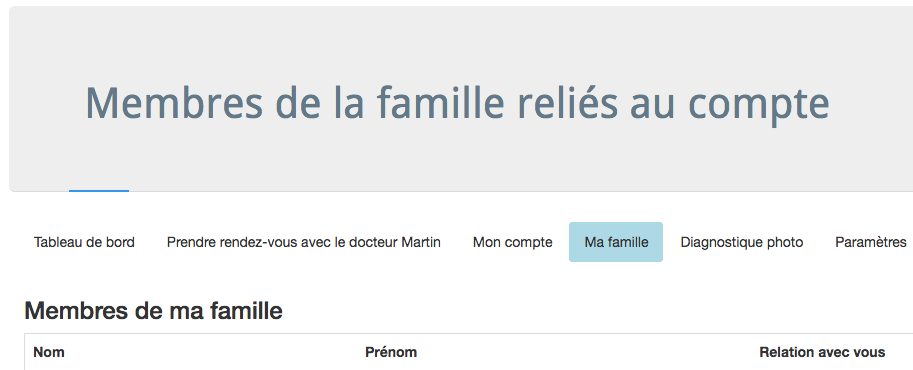Click the word "Membres" in the banner title

click(x=174, y=102)
